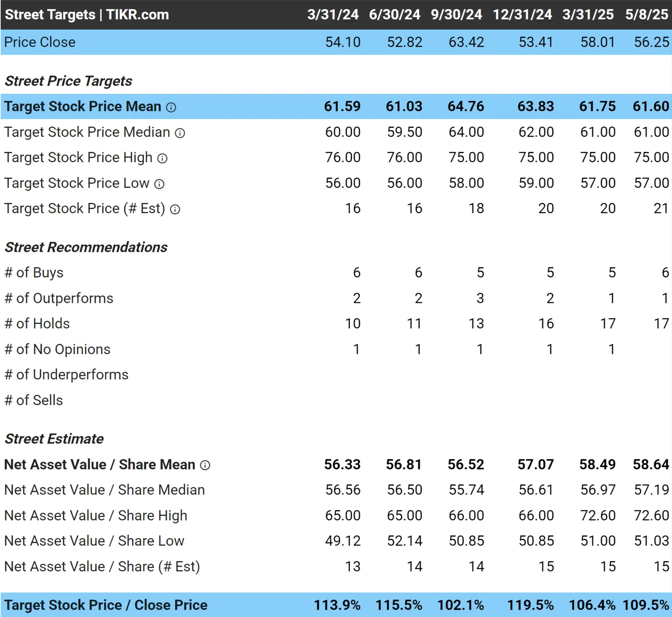Click the 'Net Asset Value / Share High' label
The image size is (672, 617).
pos(96,516)
